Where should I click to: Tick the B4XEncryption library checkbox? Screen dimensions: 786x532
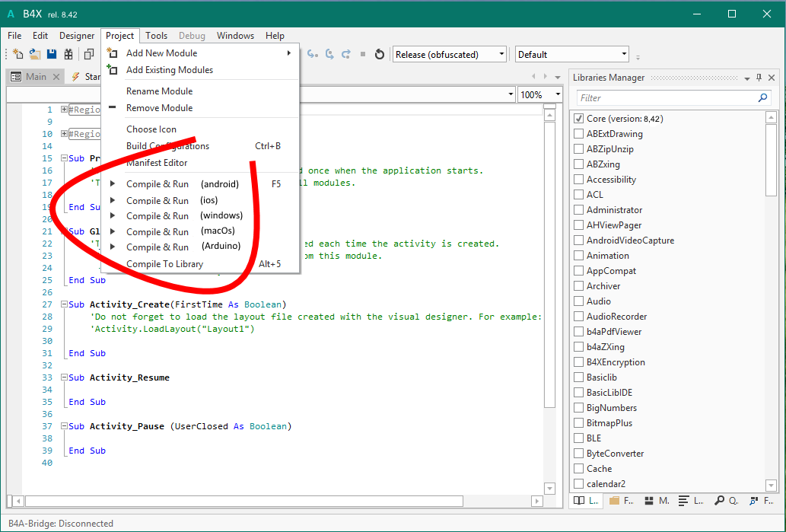579,362
